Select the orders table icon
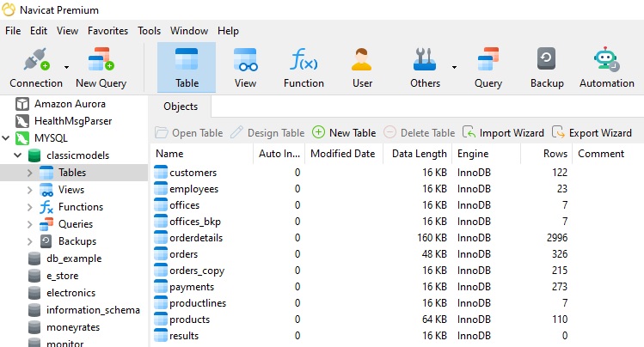The width and height of the screenshot is (644, 347). click(161, 254)
